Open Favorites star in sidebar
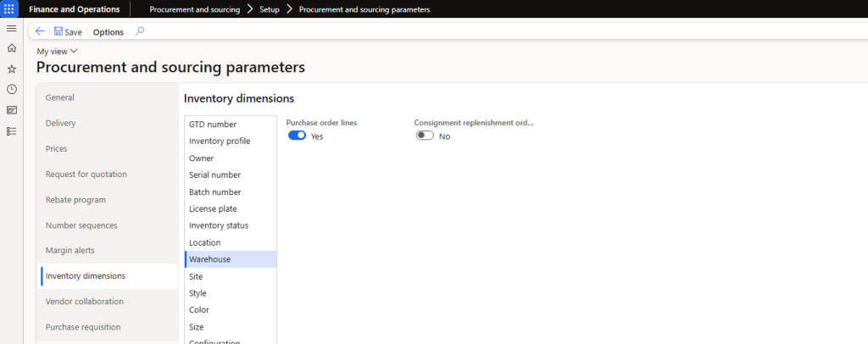 tap(11, 69)
